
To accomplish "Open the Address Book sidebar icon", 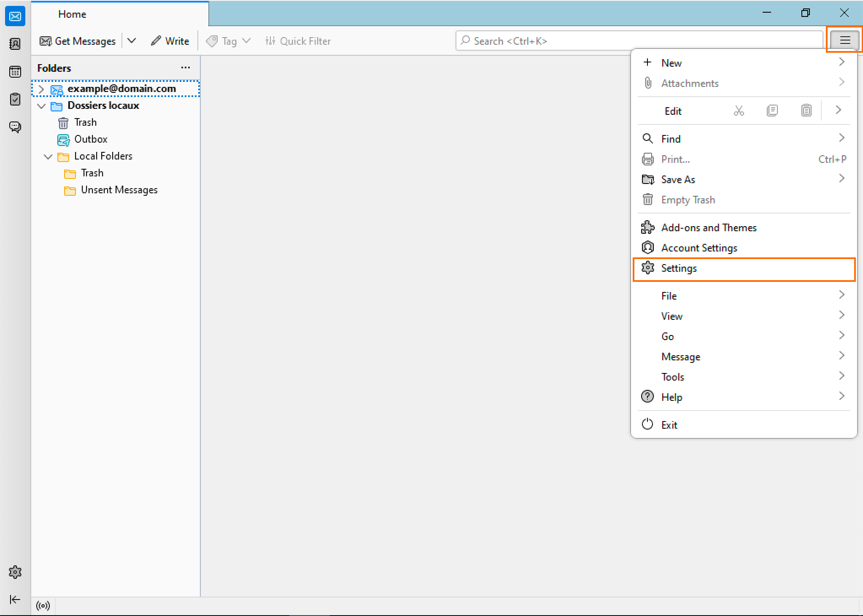I will coord(15,44).
